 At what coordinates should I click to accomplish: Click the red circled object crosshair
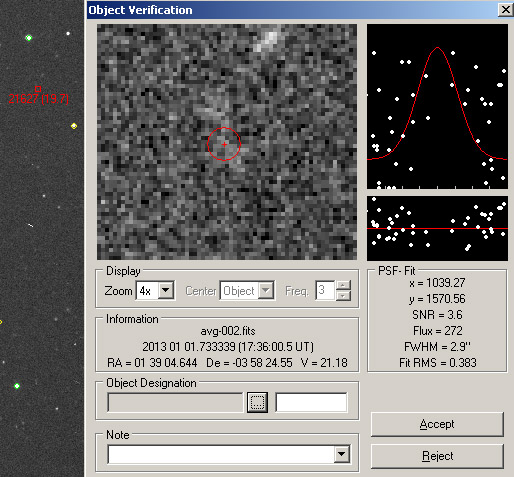pyautogui.click(x=224, y=144)
